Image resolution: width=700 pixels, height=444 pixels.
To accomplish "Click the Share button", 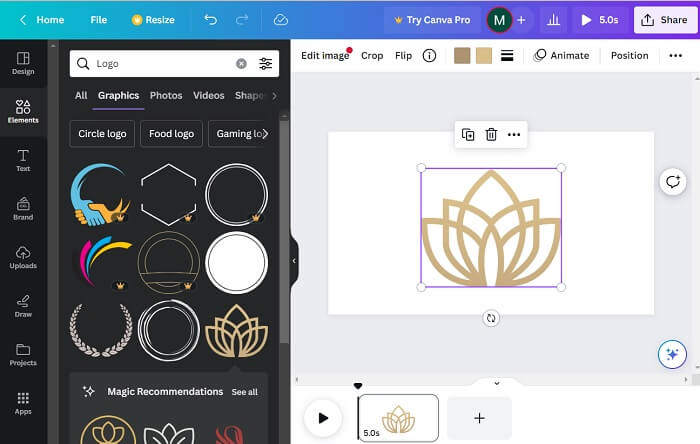I will click(665, 20).
